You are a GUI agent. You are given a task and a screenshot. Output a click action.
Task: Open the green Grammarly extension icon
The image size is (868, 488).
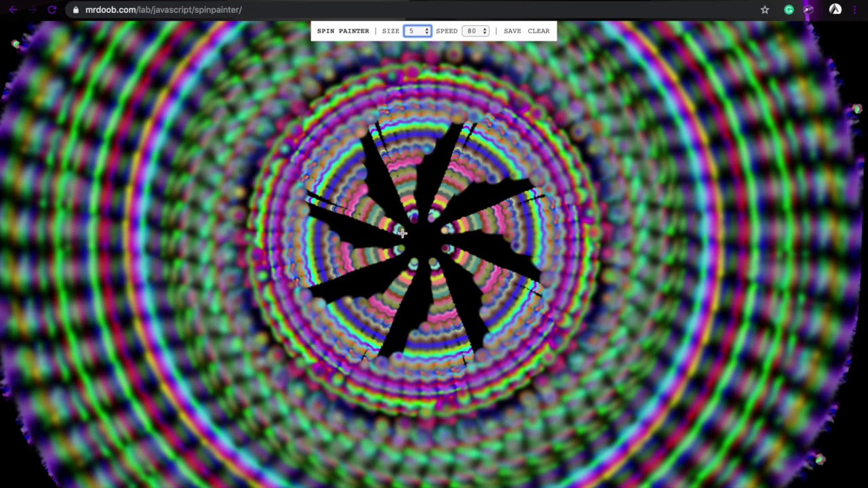(x=789, y=9)
